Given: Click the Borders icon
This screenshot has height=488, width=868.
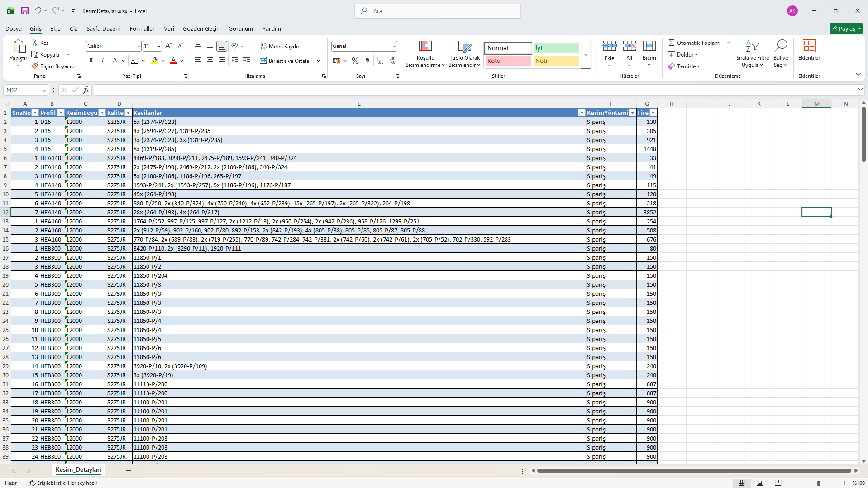Looking at the screenshot, I should [134, 61].
